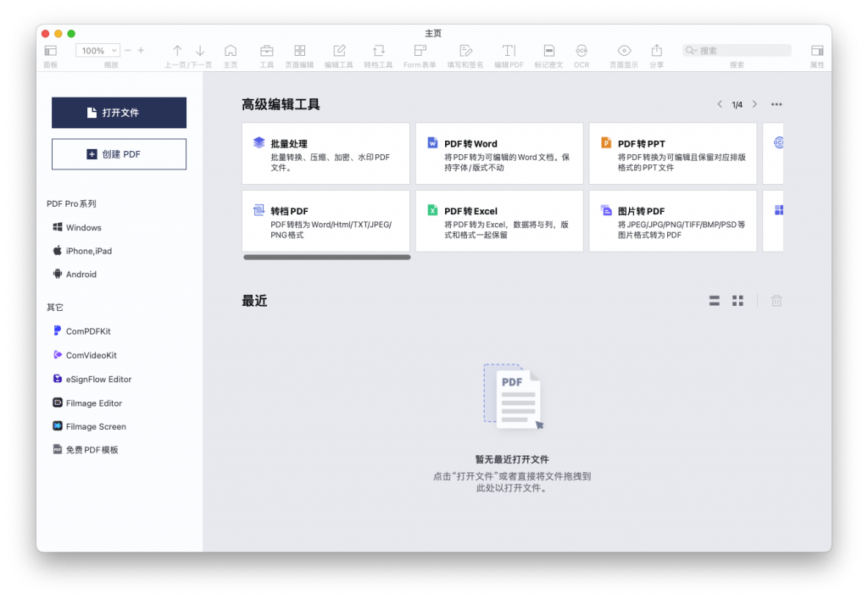This screenshot has height=600, width=868.
Task: Open fill and sign (填写和签名) tool
Action: pyautogui.click(x=465, y=50)
